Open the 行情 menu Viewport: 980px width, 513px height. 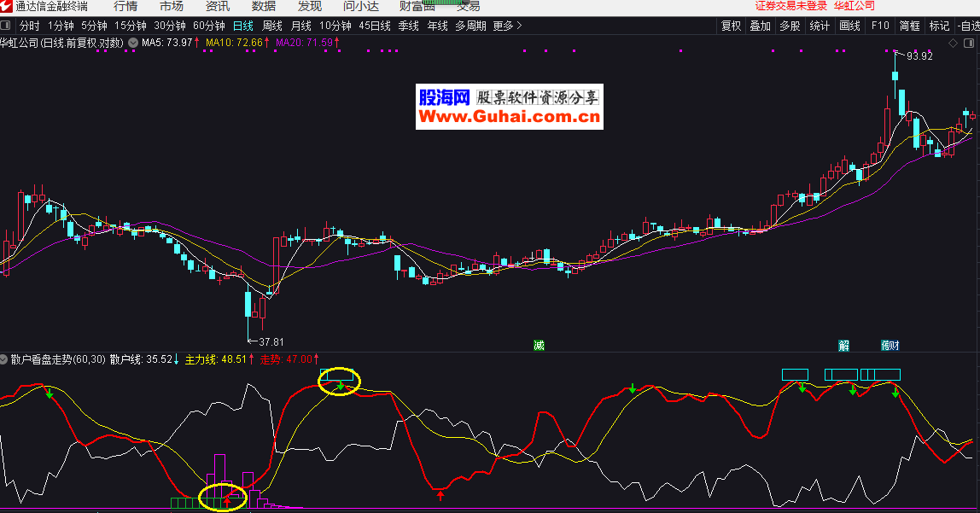pos(125,6)
